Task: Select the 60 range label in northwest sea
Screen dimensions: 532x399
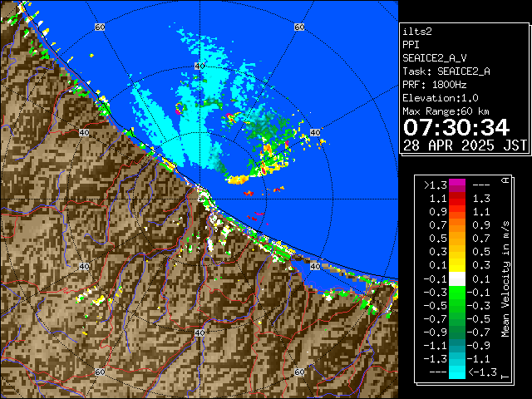Action: (100, 27)
